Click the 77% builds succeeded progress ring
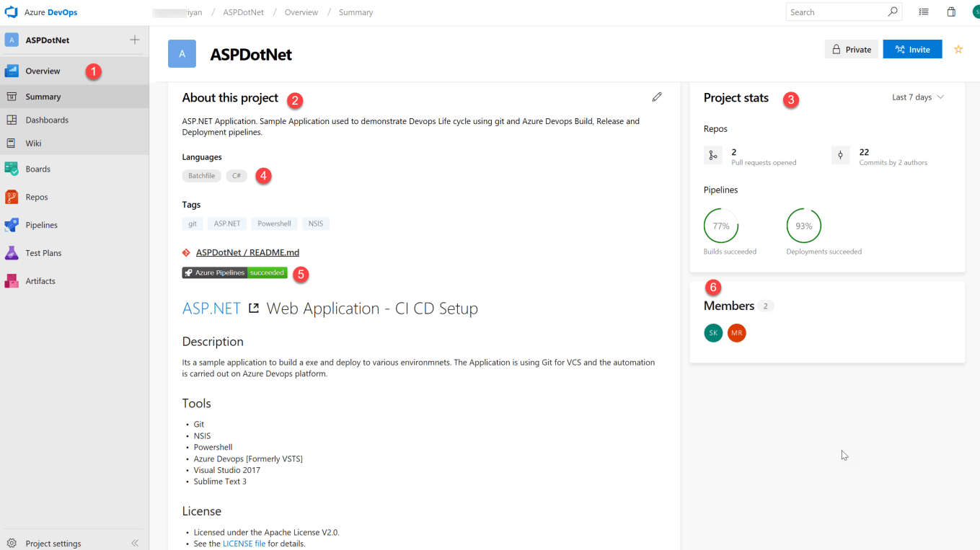 pyautogui.click(x=720, y=226)
